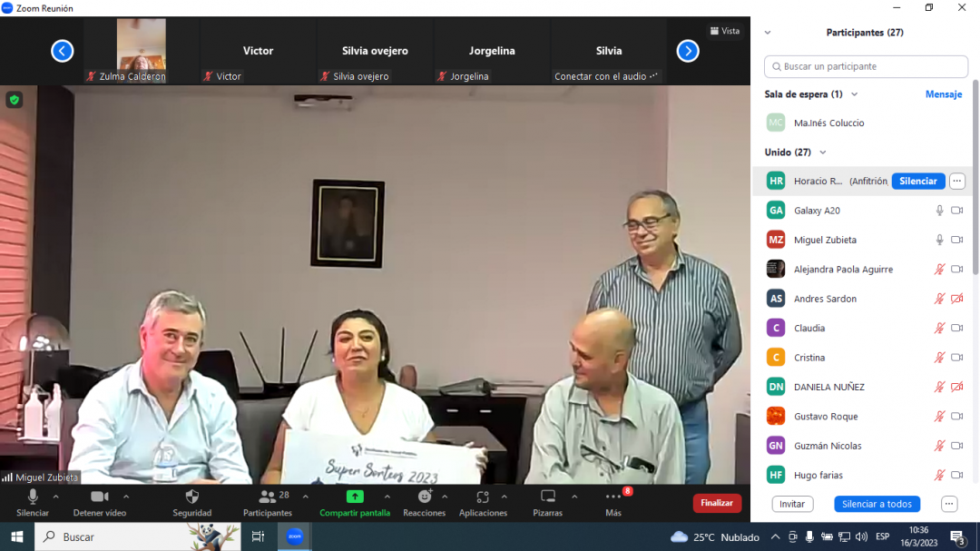This screenshot has width=980, height=551.
Task: Open more options for Horacio R.
Action: [x=956, y=182]
